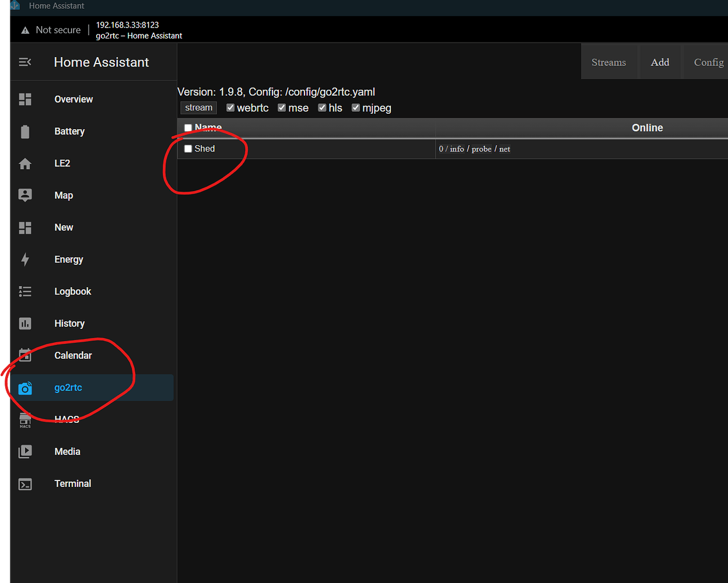Screen dimensions: 728x583
Task: Open the Terminal sidebar icon
Action: tap(25, 484)
